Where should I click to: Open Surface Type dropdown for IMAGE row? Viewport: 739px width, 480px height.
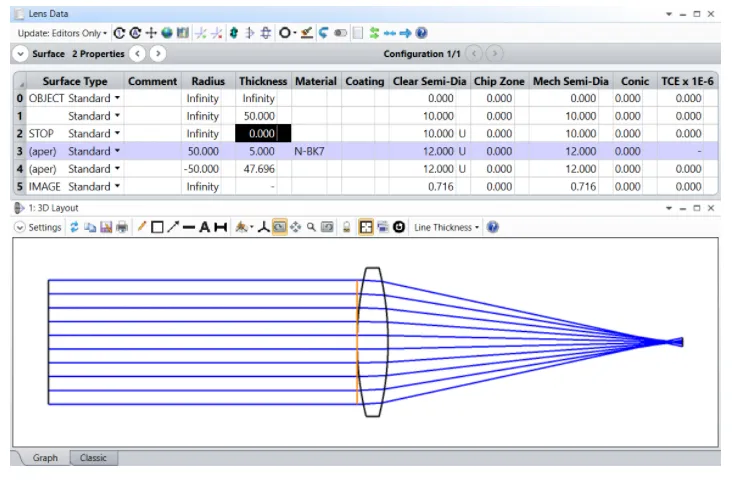(117, 187)
